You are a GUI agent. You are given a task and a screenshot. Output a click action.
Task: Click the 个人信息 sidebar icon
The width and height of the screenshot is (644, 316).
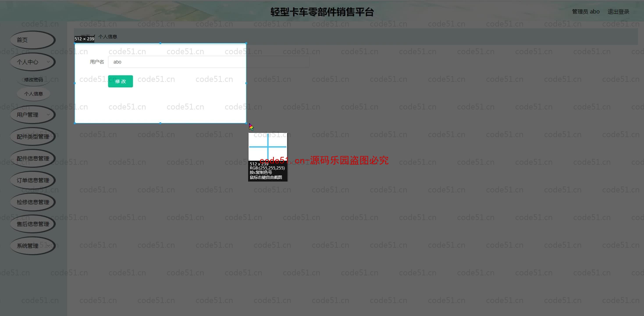[33, 94]
